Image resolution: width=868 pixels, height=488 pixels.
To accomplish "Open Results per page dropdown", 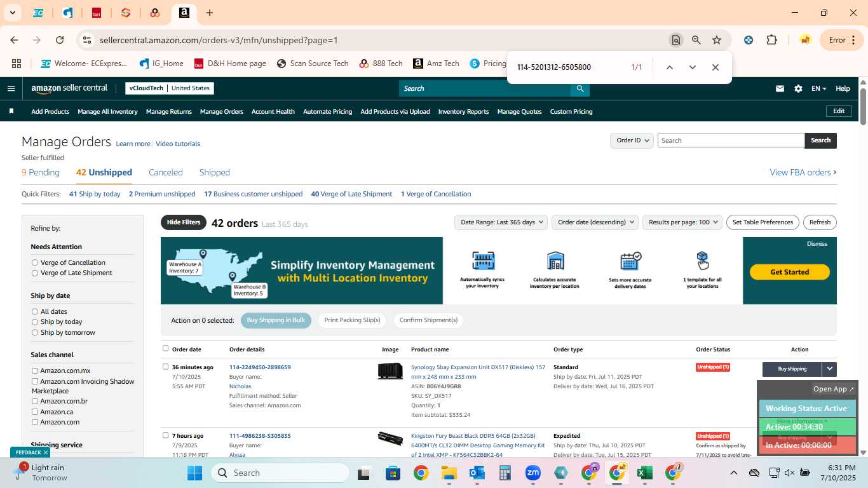I will [682, 222].
